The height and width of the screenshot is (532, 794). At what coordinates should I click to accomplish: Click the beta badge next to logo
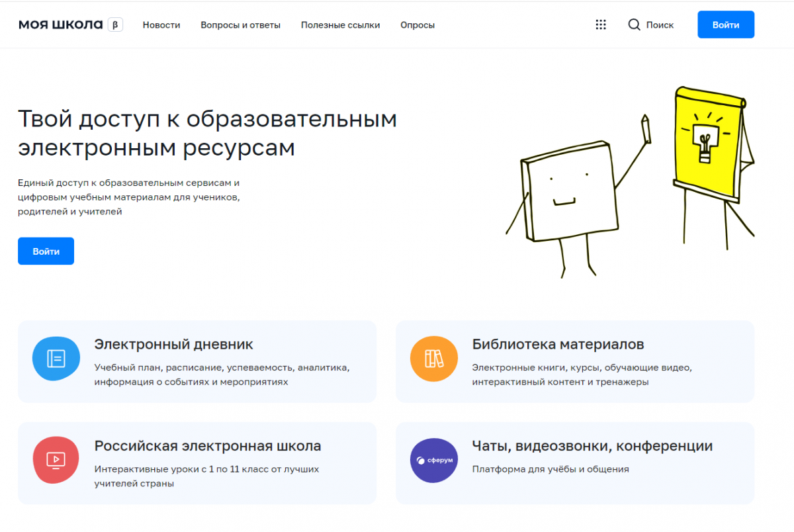point(115,25)
